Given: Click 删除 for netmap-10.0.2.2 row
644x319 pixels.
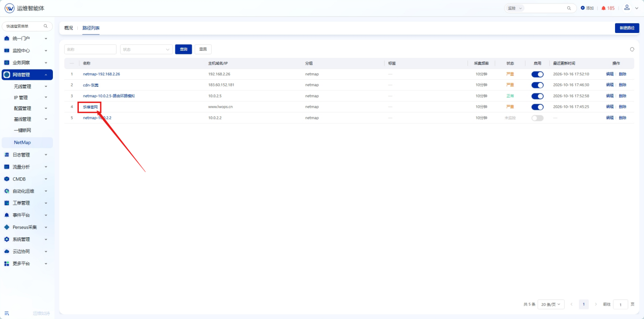Looking at the screenshot, I should (623, 118).
